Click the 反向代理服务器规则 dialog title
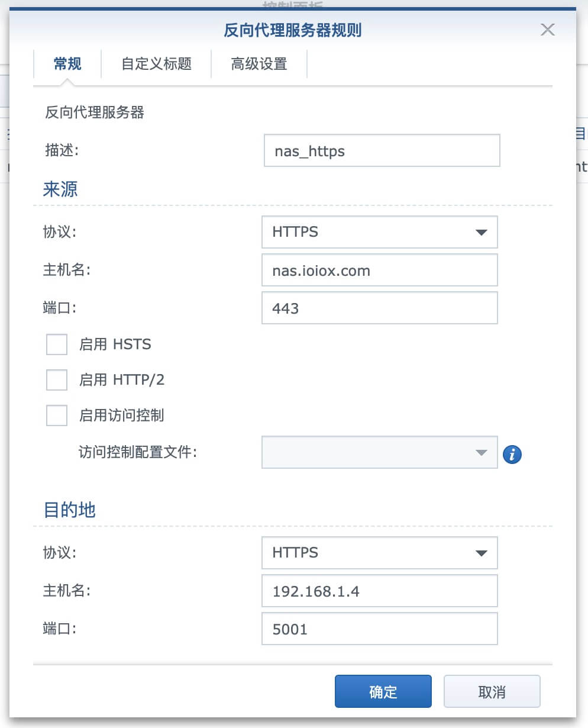Viewport: 588px width, 728px height. (292, 30)
